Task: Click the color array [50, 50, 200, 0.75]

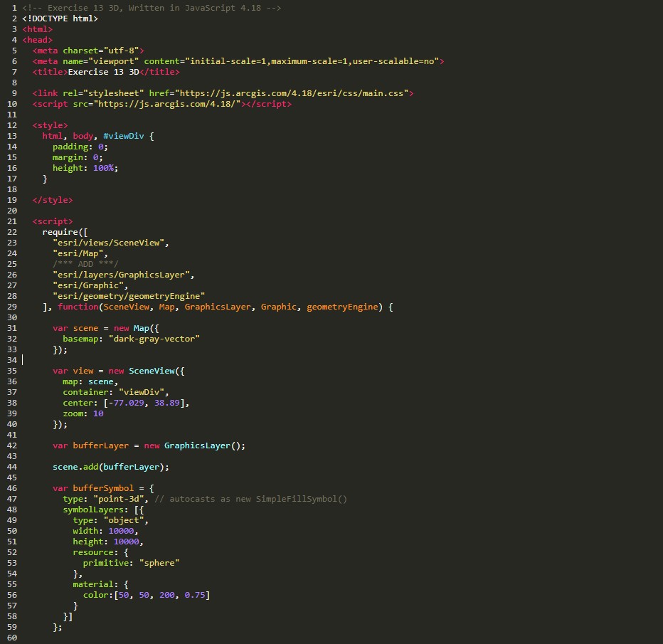Action: point(159,595)
